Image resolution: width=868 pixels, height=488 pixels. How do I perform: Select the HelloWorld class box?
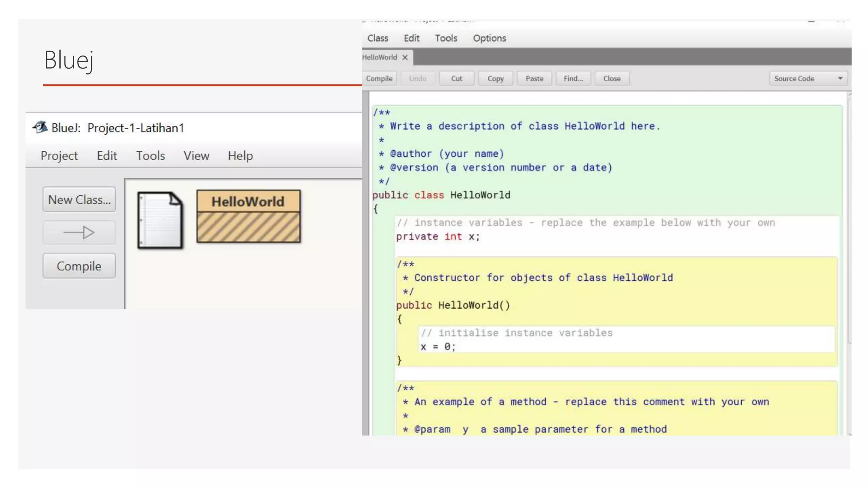pos(248,216)
